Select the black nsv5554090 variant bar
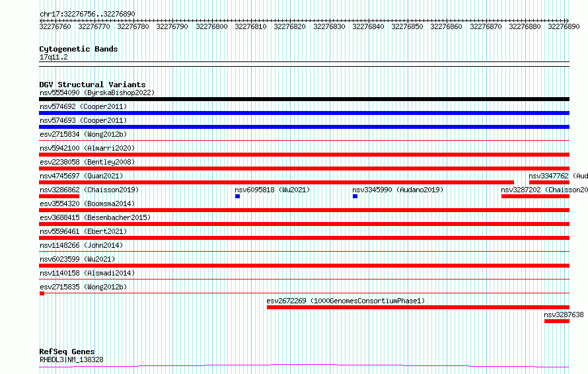 point(304,99)
